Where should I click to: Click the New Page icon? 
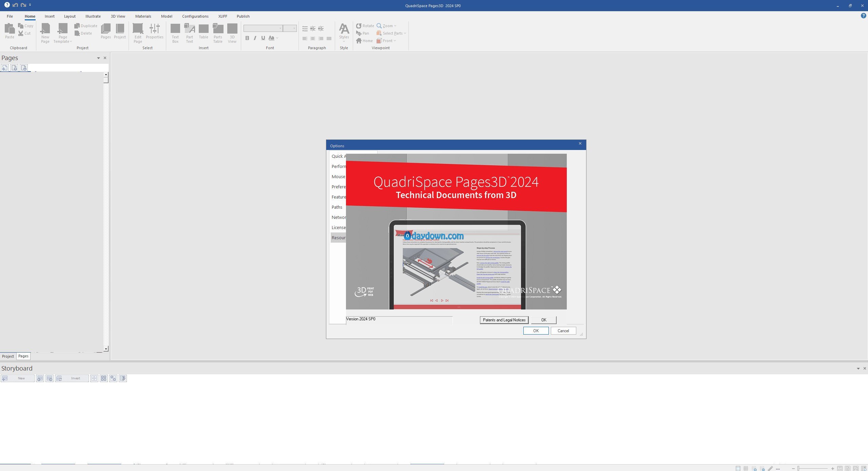45,29
